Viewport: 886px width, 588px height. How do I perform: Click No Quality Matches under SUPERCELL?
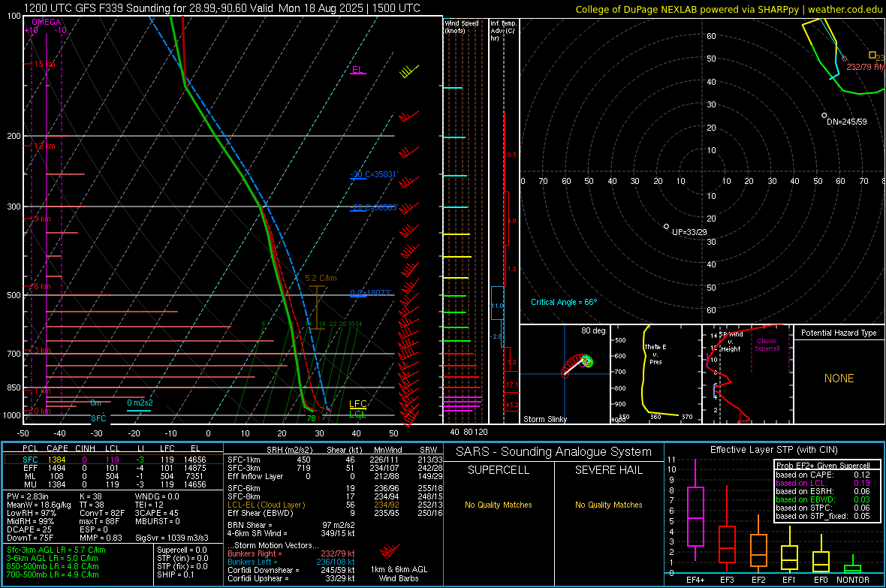tap(499, 505)
